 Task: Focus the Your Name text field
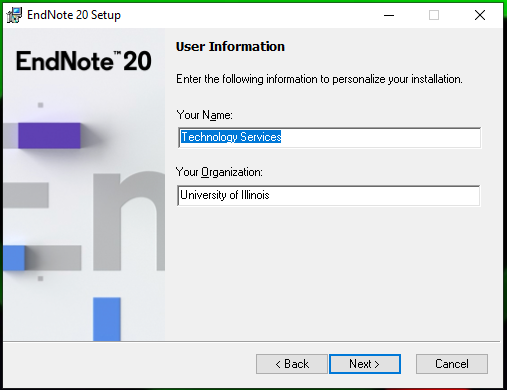click(330, 137)
